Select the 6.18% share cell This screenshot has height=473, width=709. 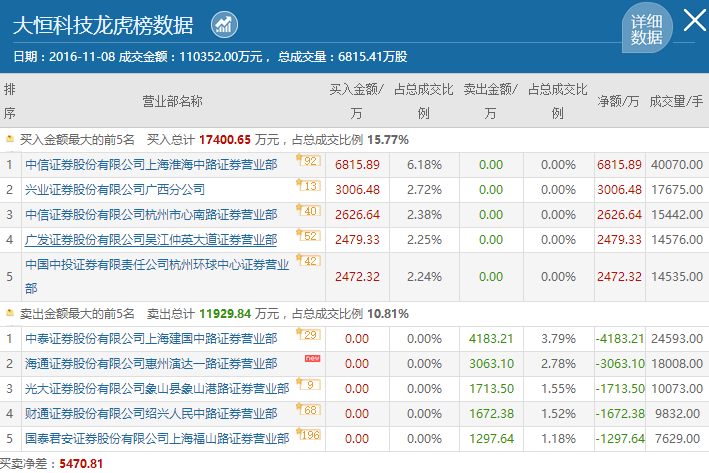424,165
